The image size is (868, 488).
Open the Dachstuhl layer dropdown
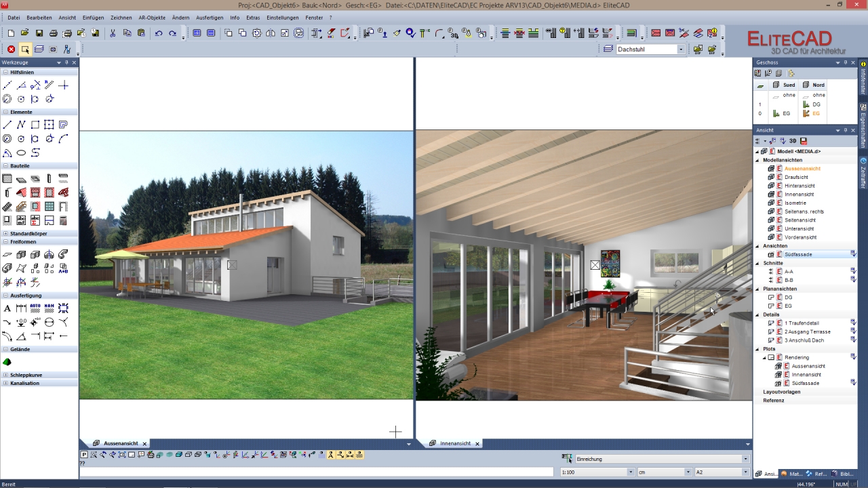681,49
